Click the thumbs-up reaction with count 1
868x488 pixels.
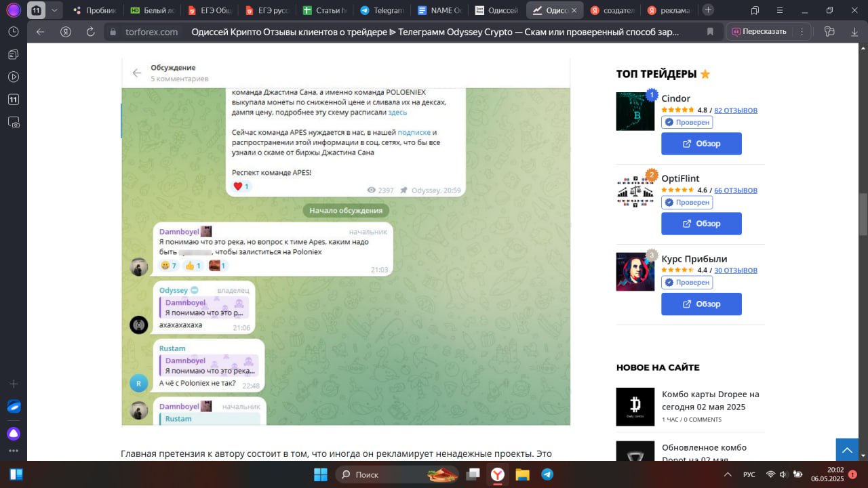pyautogui.click(x=193, y=266)
